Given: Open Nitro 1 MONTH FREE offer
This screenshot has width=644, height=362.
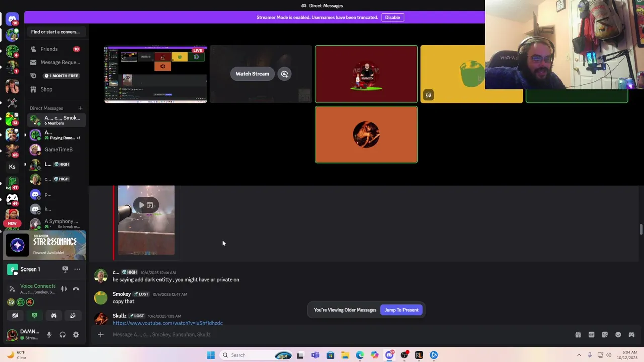Looking at the screenshot, I should 55,76.
